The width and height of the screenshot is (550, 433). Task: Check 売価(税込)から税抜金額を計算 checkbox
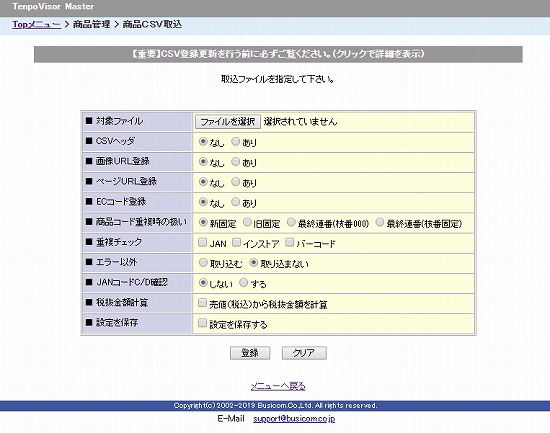click(202, 302)
